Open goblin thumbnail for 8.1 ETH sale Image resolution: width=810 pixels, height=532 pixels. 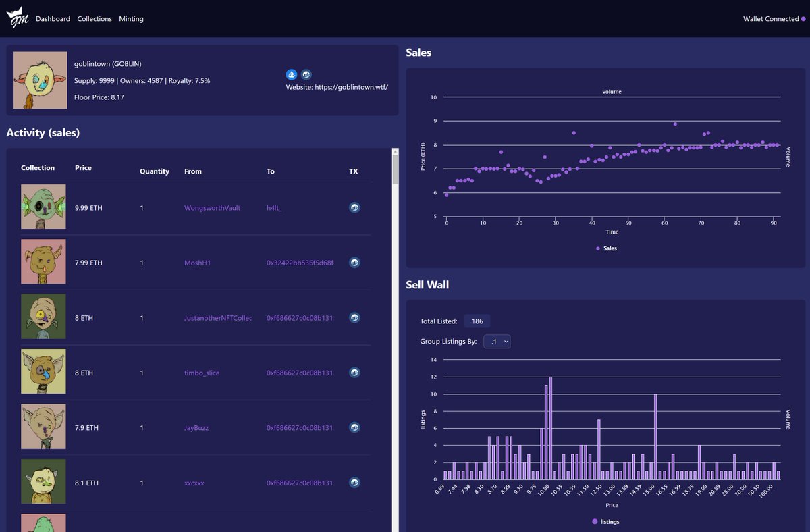[43, 481]
